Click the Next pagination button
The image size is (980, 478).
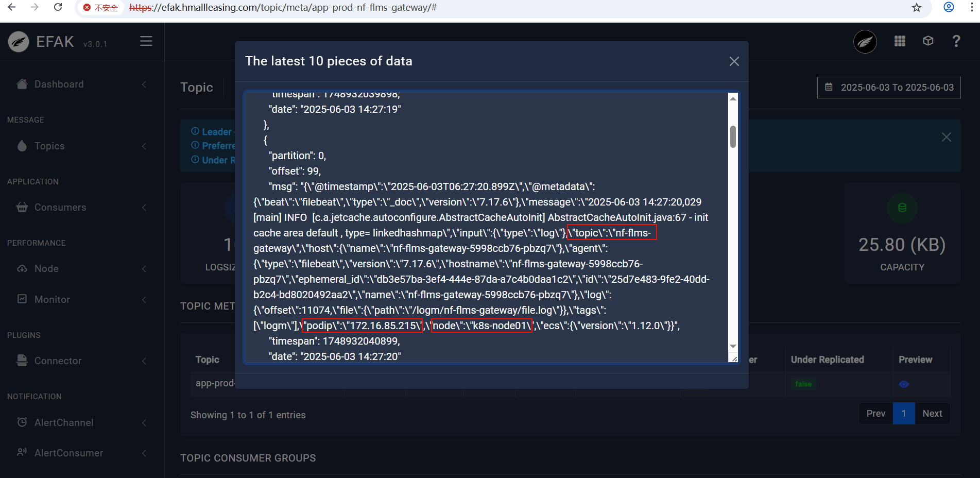pyautogui.click(x=932, y=414)
